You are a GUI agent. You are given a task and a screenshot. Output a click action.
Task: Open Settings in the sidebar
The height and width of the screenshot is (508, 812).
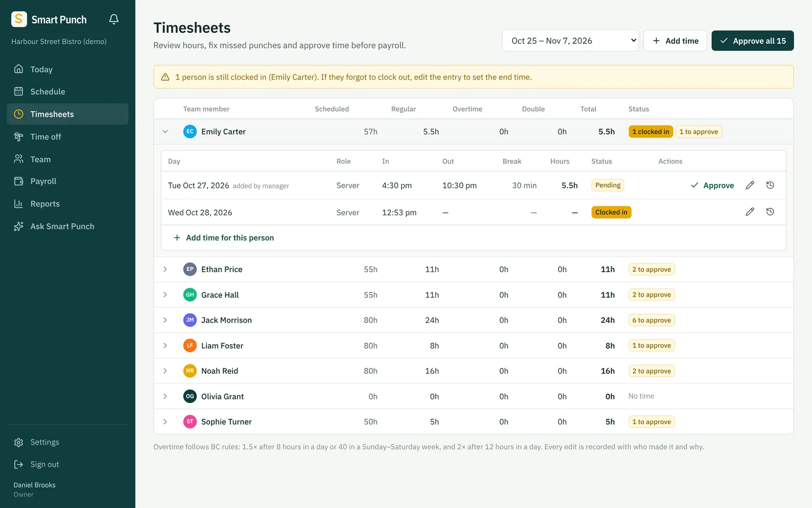pos(67,442)
